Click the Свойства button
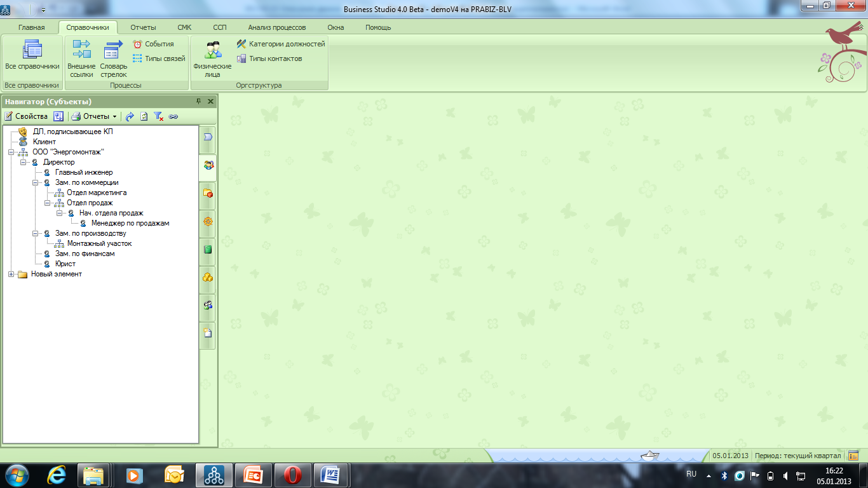868x488 pixels. tap(26, 116)
